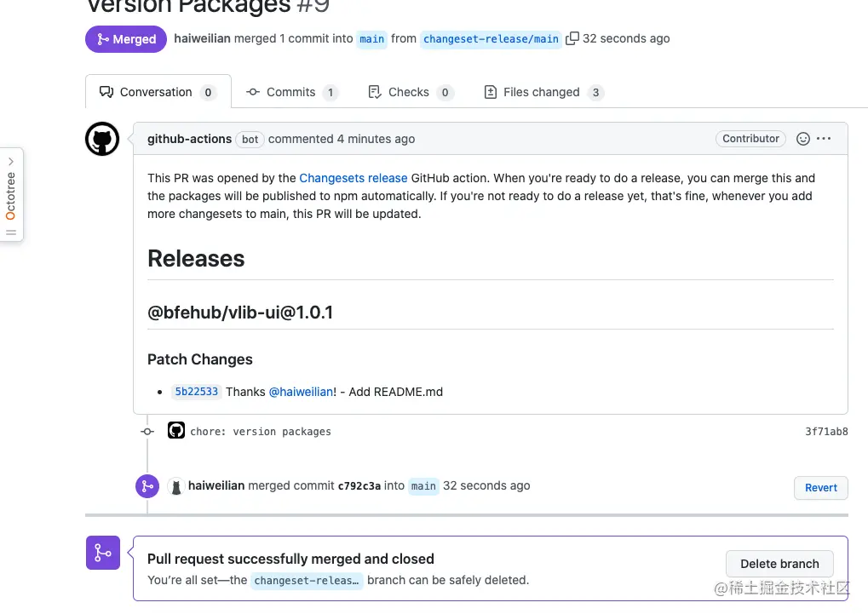Click the haiweilian avatar on merge event
Image resolution: width=868 pixels, height=614 pixels.
176,486
